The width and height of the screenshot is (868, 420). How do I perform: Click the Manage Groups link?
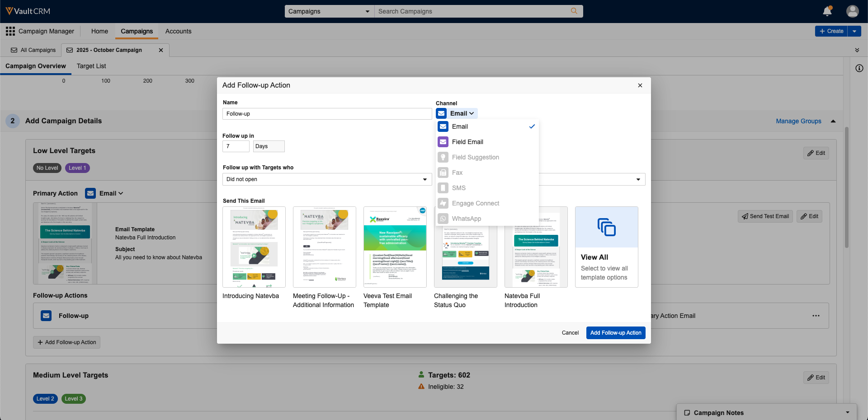tap(798, 121)
